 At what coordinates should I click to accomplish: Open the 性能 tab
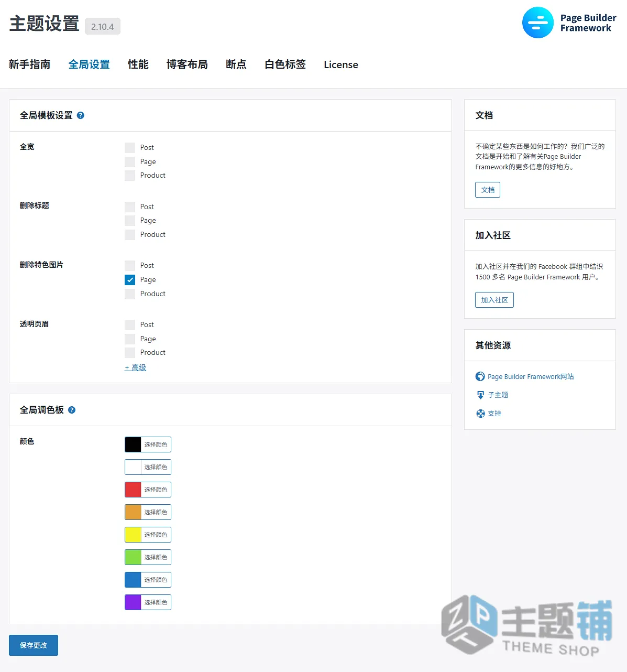(138, 64)
